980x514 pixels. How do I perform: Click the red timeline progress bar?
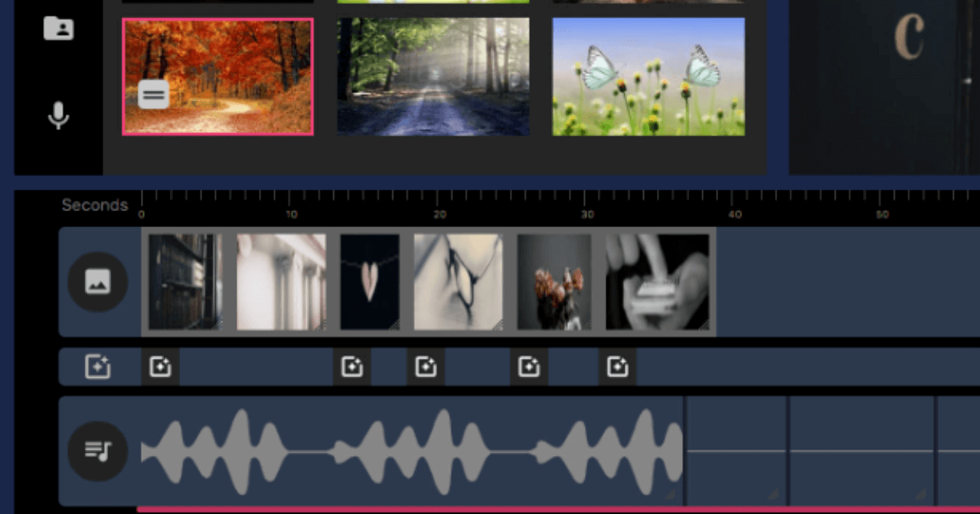pyautogui.click(x=558, y=509)
